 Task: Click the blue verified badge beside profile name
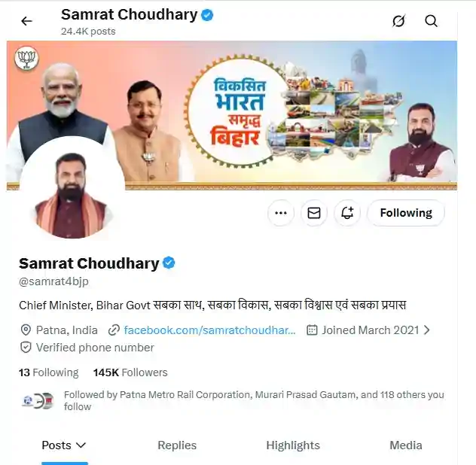point(169,263)
